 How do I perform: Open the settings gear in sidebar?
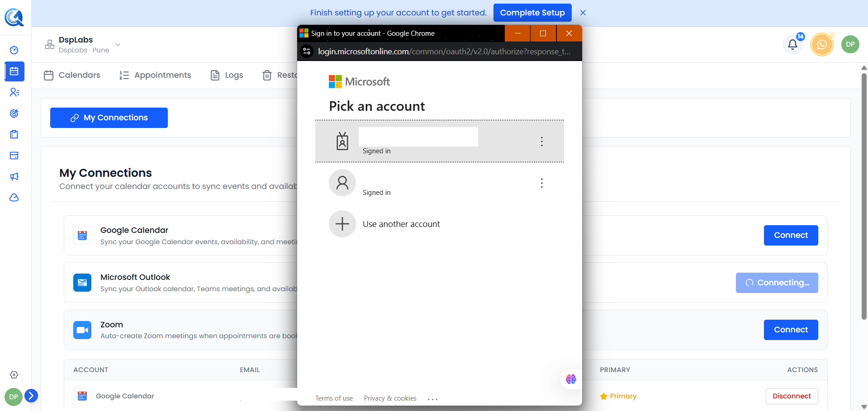click(x=14, y=375)
